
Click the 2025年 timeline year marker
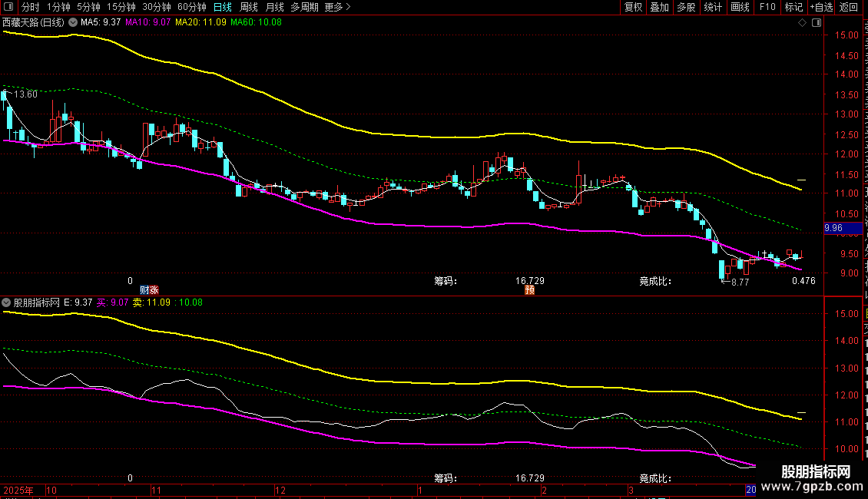18,490
